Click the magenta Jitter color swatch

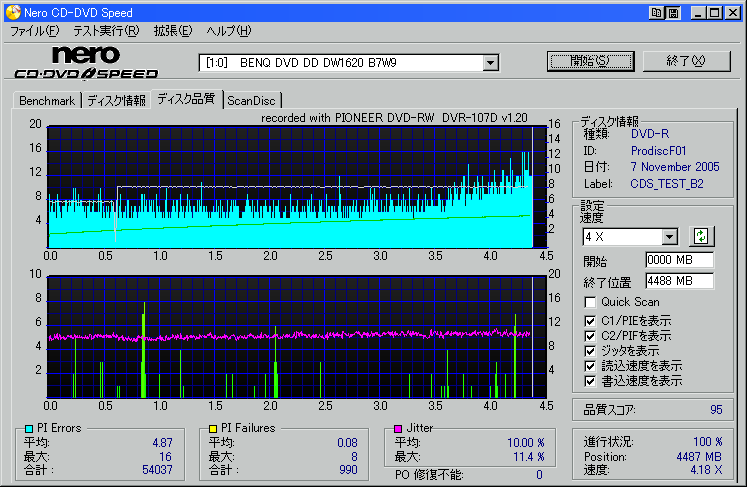pos(398,428)
